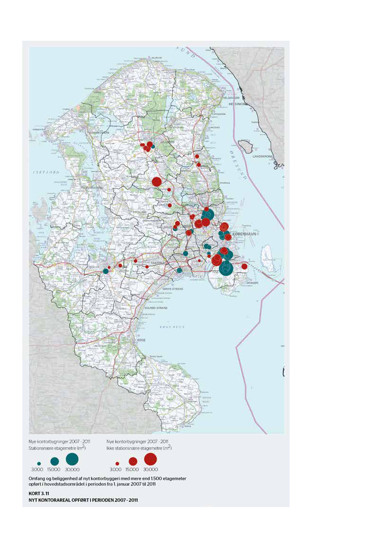392x554 pixels.
Task: Select the teal circle at Roskilde on the western motorway
Action: tap(106, 271)
